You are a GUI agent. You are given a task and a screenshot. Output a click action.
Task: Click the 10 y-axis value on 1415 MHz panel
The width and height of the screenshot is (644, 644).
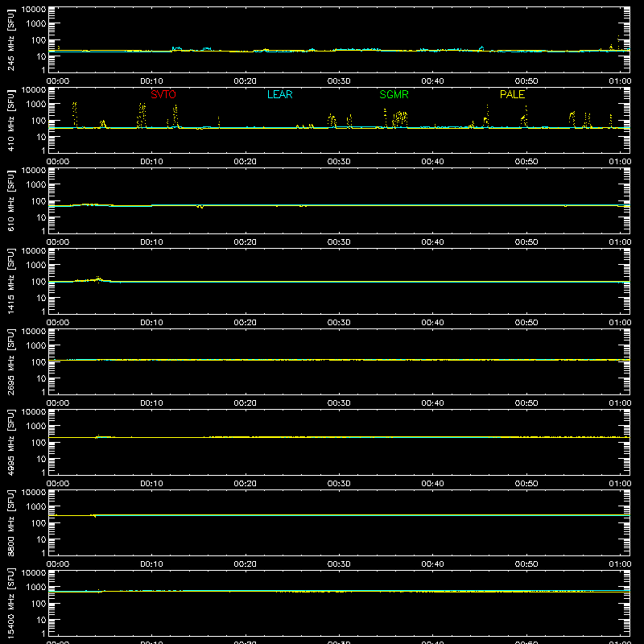(x=41, y=298)
